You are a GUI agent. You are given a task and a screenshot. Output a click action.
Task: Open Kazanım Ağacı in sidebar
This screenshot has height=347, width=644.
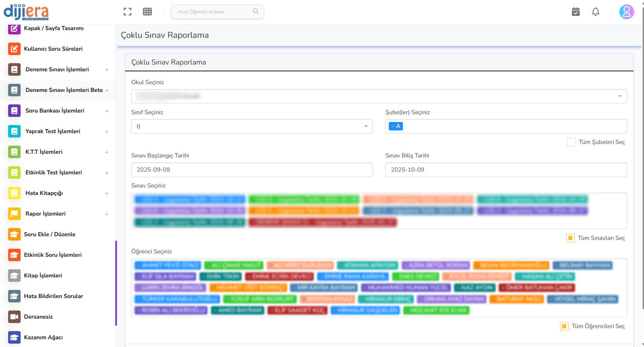click(43, 337)
